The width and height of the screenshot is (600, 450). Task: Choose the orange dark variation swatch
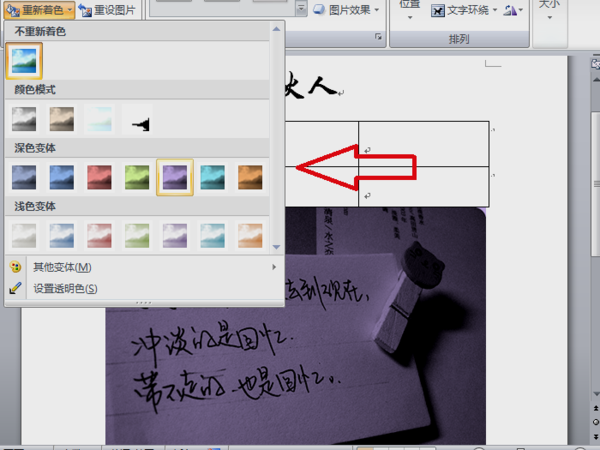(250, 177)
